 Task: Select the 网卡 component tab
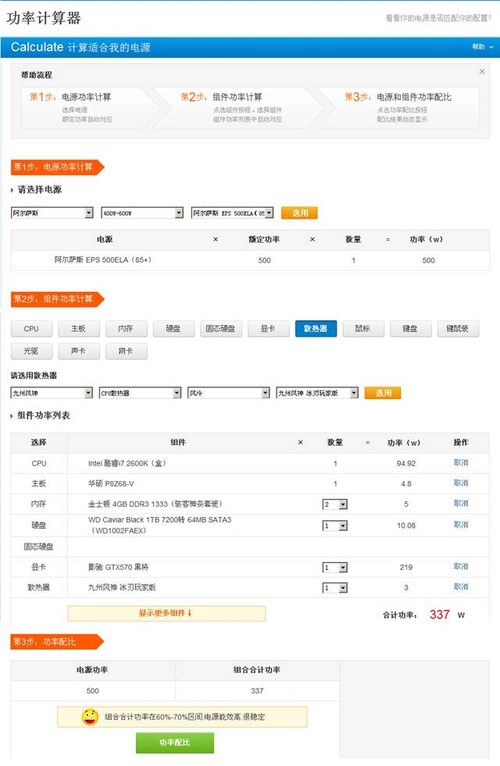[126, 351]
